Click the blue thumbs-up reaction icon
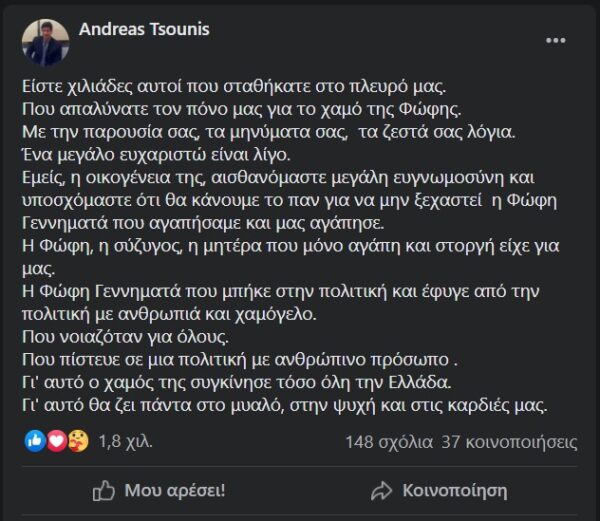The height and width of the screenshot is (521, 600). pyautogui.click(x=35, y=440)
